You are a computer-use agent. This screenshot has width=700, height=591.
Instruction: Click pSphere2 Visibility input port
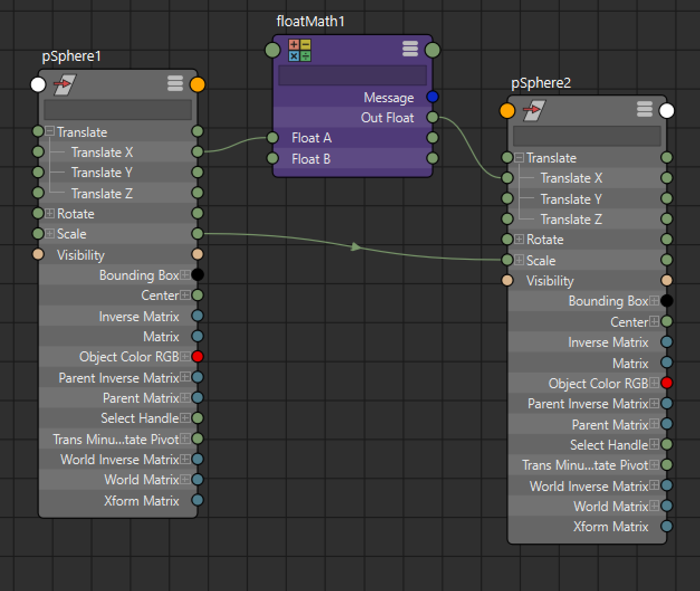[507, 280]
